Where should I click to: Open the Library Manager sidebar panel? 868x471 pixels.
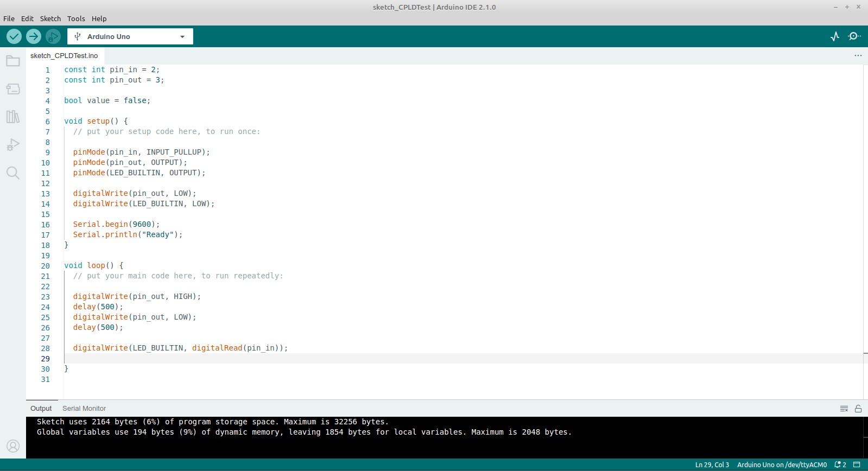(x=13, y=117)
